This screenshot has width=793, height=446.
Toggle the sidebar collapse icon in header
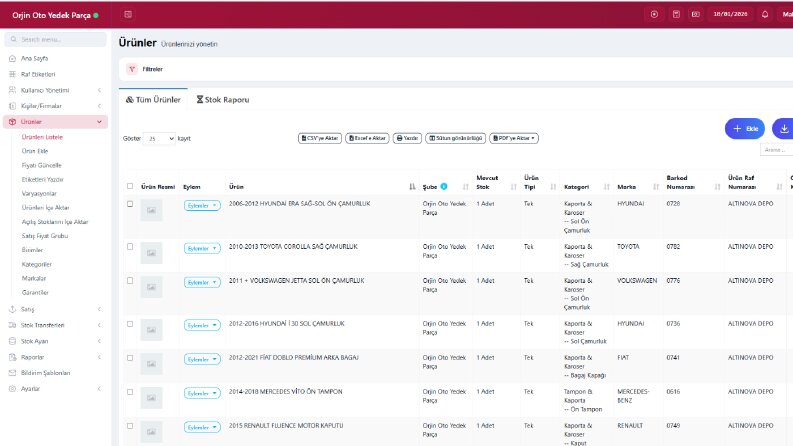click(128, 14)
